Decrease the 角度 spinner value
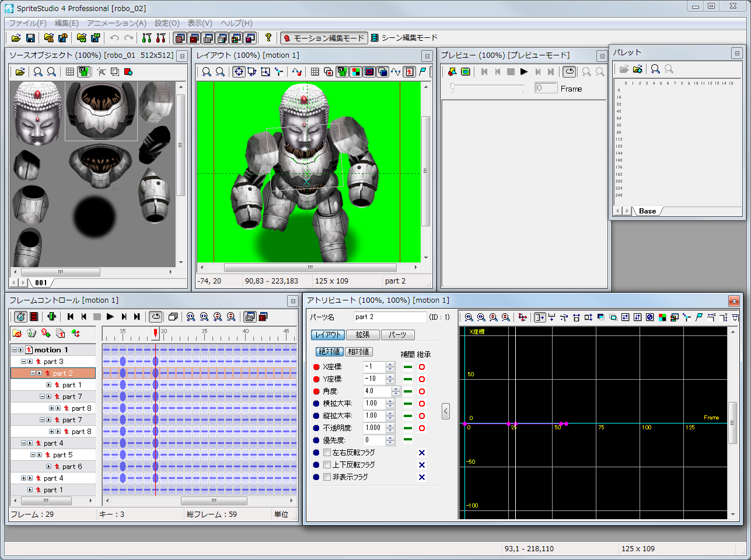Viewport: 751px width, 560px height. point(396,394)
